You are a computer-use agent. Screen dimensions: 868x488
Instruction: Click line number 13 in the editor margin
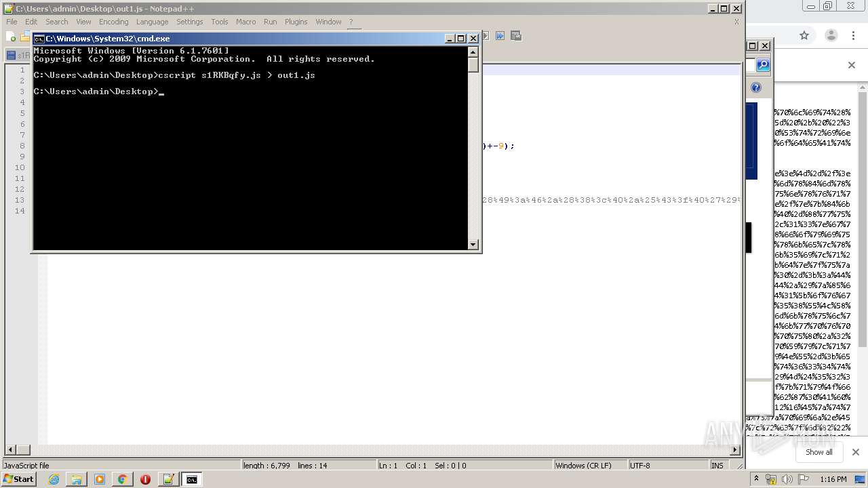pyautogui.click(x=19, y=200)
